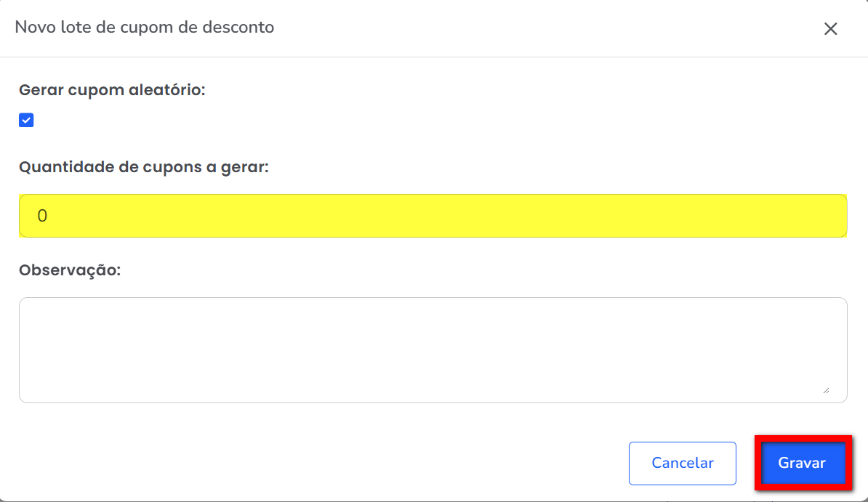Click the resize handle of Observação box
The image size is (868, 502).
(x=826, y=390)
